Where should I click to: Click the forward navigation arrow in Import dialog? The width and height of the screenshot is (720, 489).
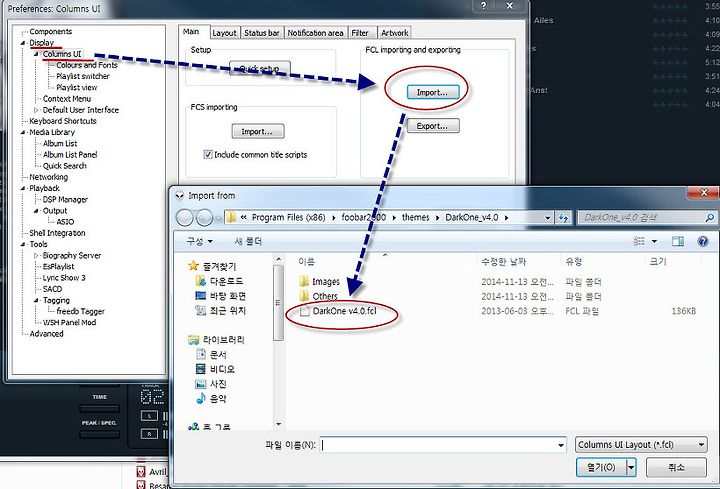[204, 217]
